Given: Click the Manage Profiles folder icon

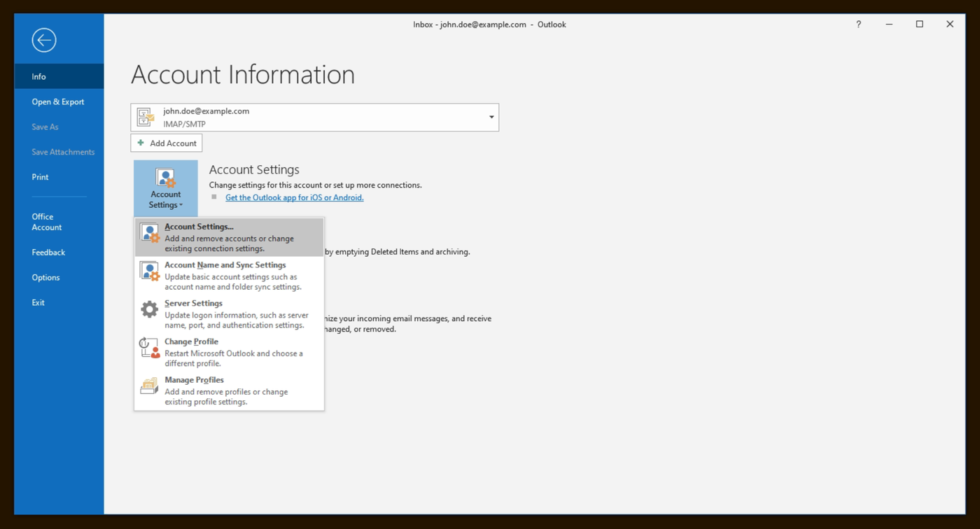Looking at the screenshot, I should pyautogui.click(x=150, y=386).
